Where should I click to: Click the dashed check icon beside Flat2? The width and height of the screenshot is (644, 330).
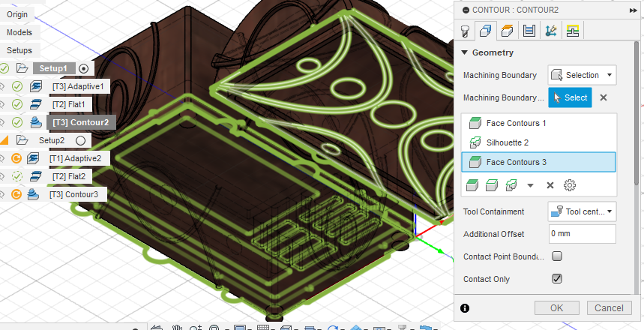[x=16, y=177]
